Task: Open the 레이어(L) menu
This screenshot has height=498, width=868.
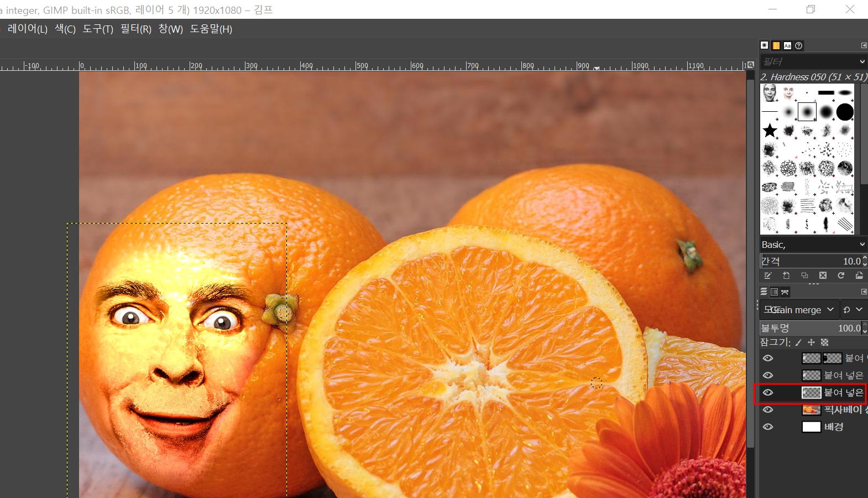Action: click(x=28, y=29)
